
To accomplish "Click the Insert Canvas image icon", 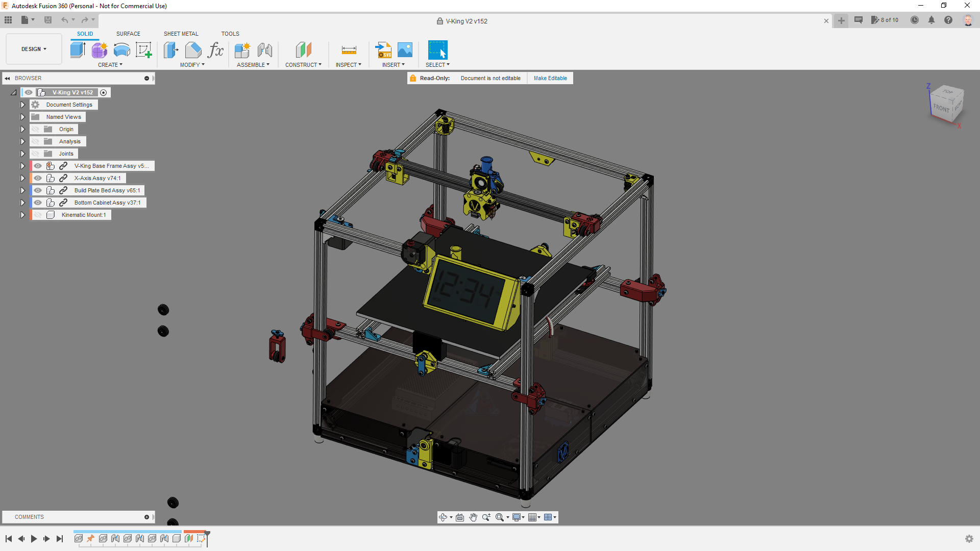I will pyautogui.click(x=405, y=50).
